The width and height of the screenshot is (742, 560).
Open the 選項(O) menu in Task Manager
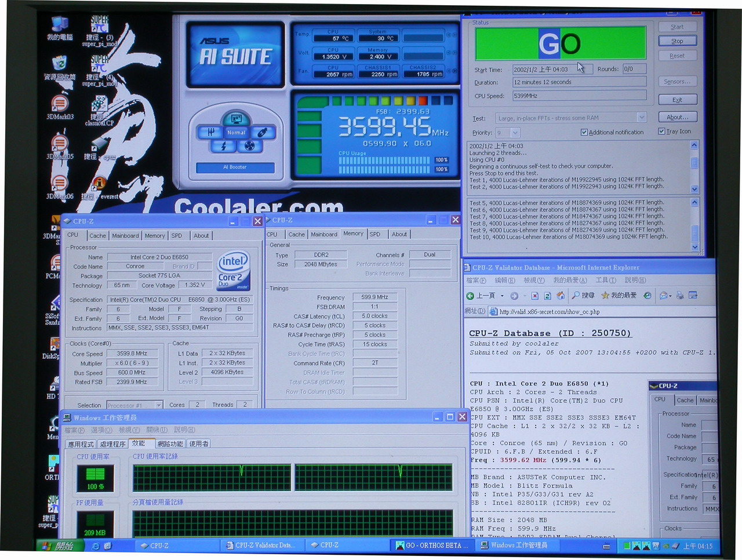pos(101,430)
